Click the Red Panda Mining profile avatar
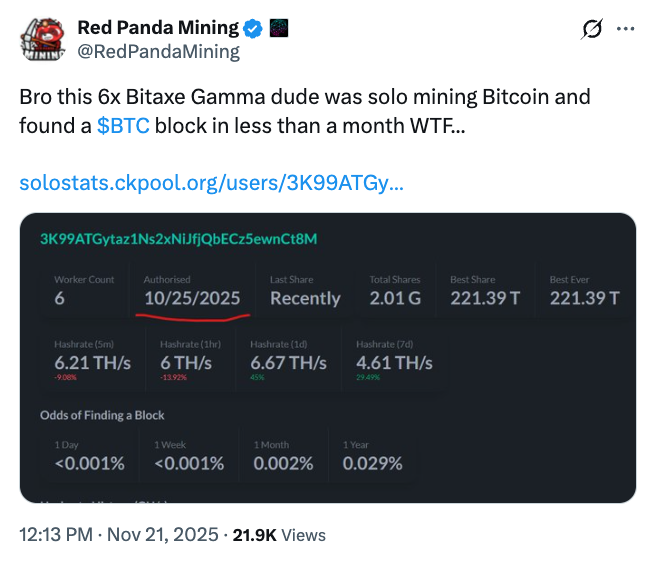Viewport: 654px width, 561px height. point(41,39)
